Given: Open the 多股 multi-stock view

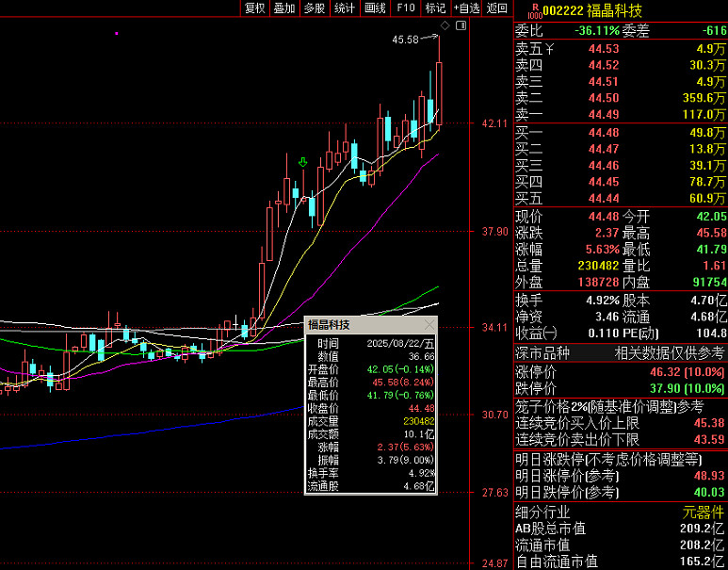Looking at the screenshot, I should pyautogui.click(x=315, y=8).
